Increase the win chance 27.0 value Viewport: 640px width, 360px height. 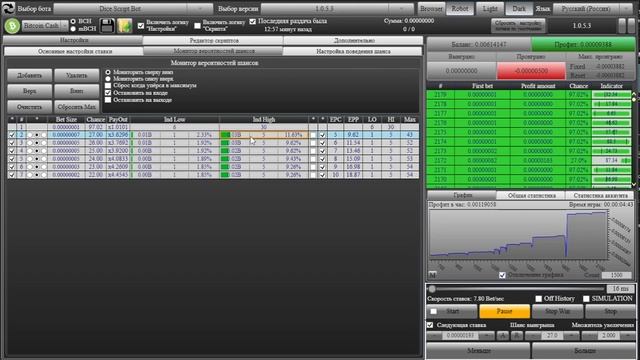click(571, 336)
